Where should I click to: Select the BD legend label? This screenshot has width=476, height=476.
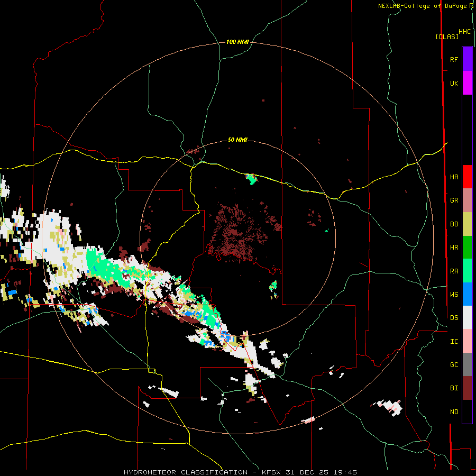454,224
